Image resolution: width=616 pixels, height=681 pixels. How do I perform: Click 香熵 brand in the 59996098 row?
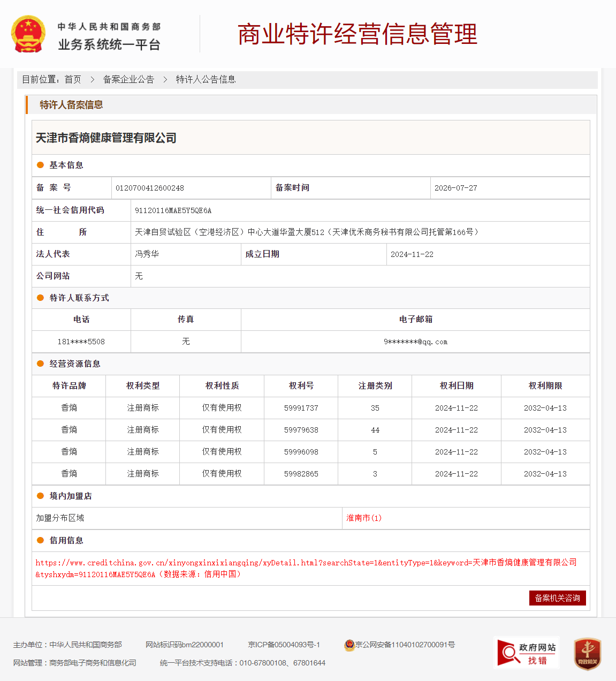pyautogui.click(x=69, y=452)
